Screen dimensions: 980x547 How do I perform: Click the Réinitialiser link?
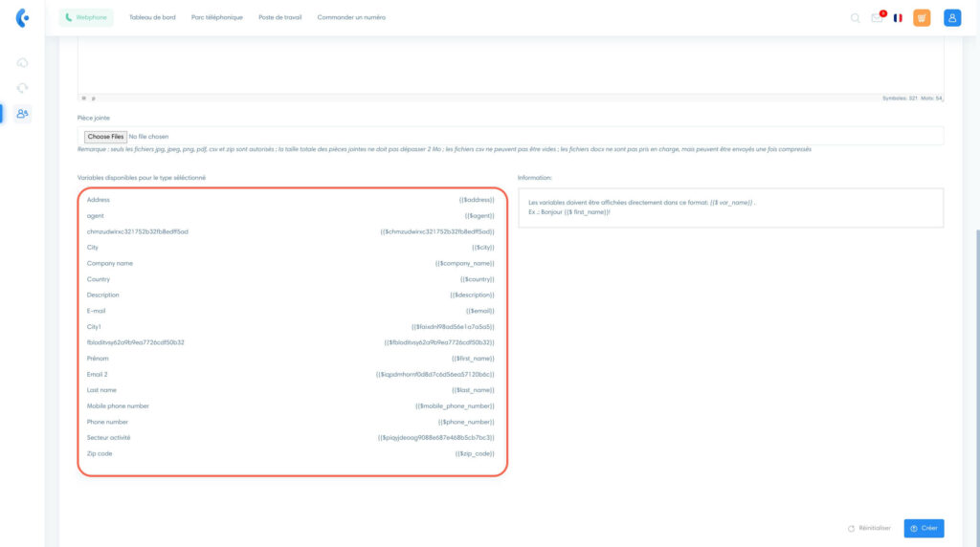point(869,528)
